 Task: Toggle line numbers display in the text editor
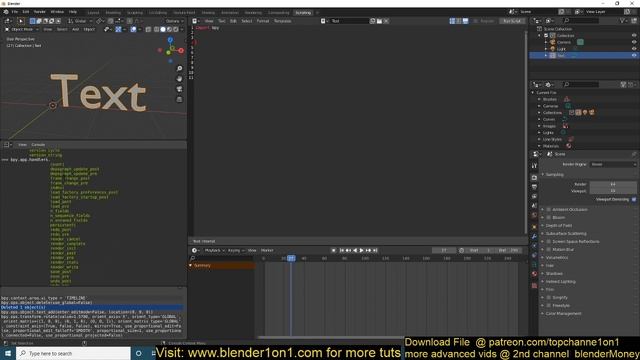click(x=452, y=21)
